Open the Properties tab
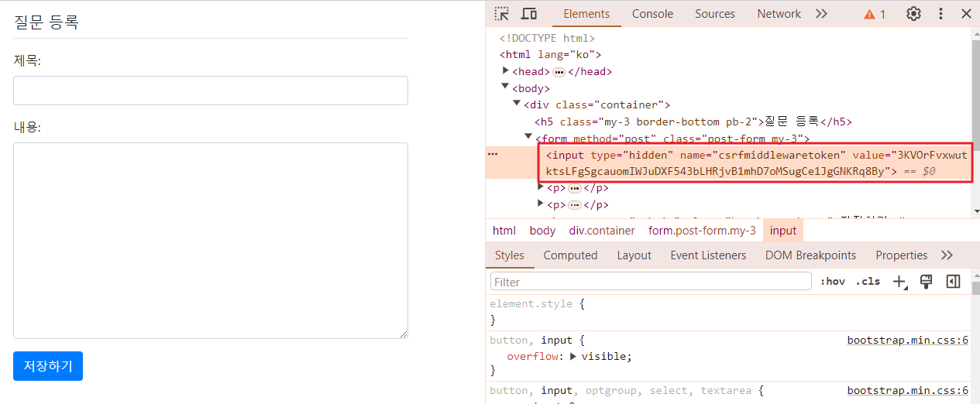This screenshot has height=404, width=980. pos(902,255)
